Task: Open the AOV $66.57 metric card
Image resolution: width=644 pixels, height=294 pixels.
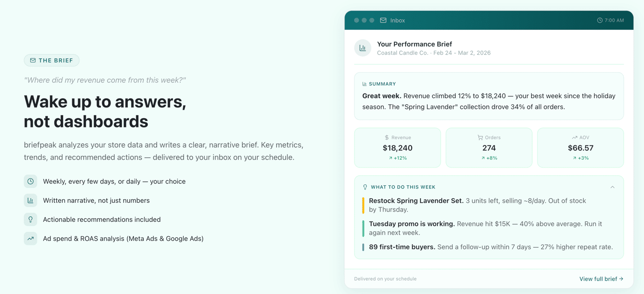Action: pyautogui.click(x=581, y=148)
